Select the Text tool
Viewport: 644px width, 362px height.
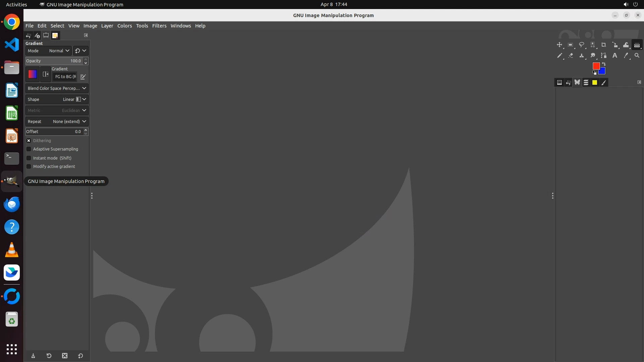tap(615, 56)
